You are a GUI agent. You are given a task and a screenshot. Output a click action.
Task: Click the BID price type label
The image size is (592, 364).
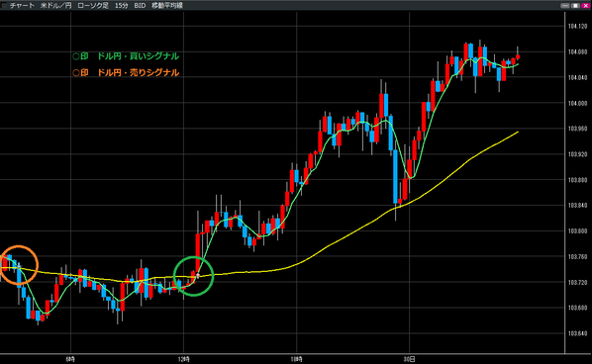coord(140,5)
